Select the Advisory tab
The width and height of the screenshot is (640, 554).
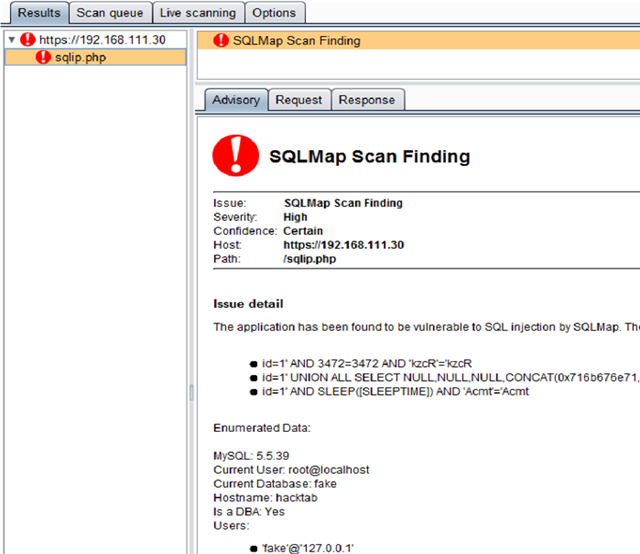coord(236,100)
